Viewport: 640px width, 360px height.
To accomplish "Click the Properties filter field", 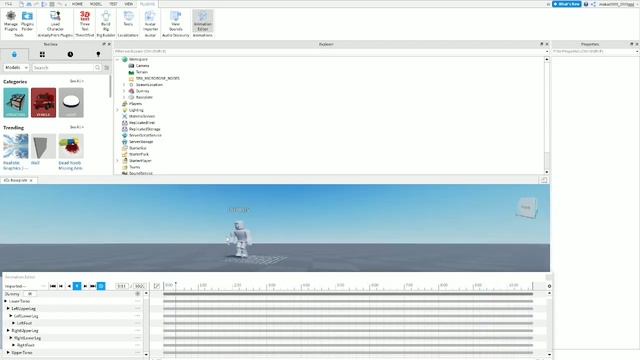I will (593, 51).
